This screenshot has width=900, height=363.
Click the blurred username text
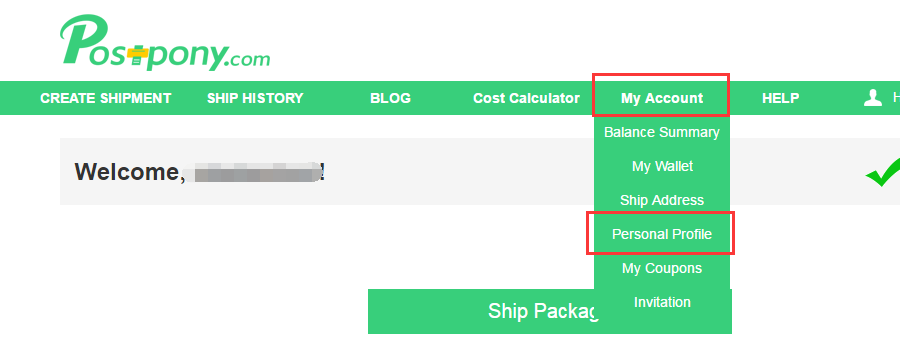pyautogui.click(x=255, y=172)
